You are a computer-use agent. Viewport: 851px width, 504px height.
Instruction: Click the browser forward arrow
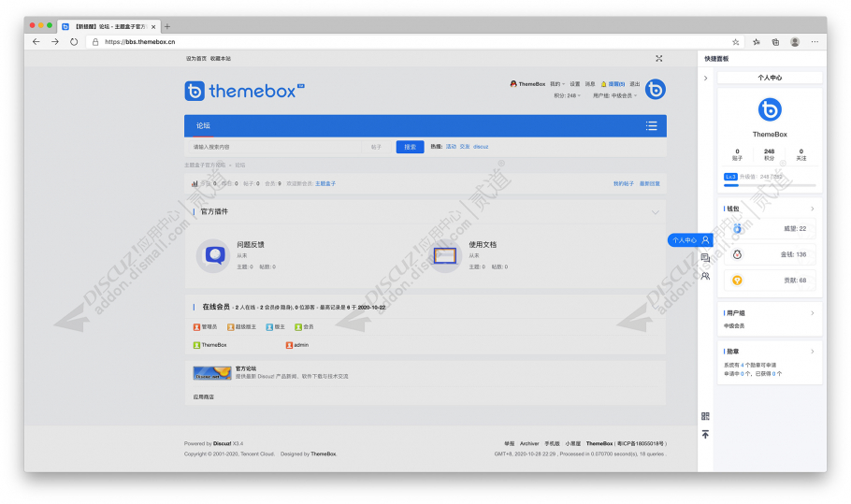pyautogui.click(x=55, y=42)
